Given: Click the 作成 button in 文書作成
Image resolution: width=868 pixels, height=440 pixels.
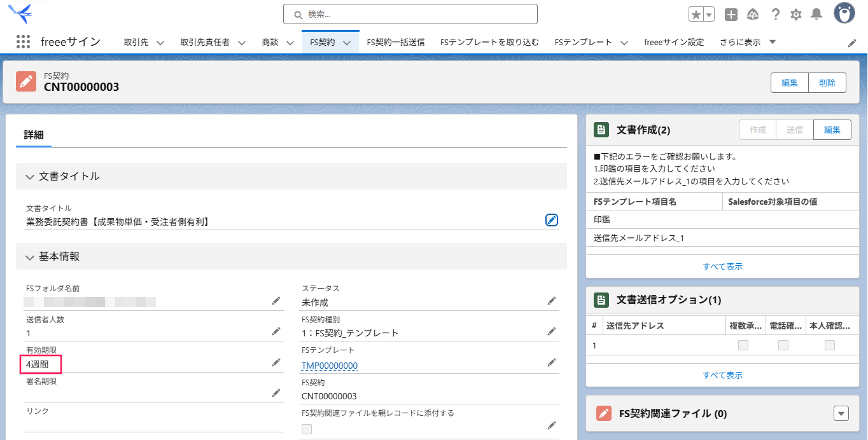Looking at the screenshot, I should 757,130.
